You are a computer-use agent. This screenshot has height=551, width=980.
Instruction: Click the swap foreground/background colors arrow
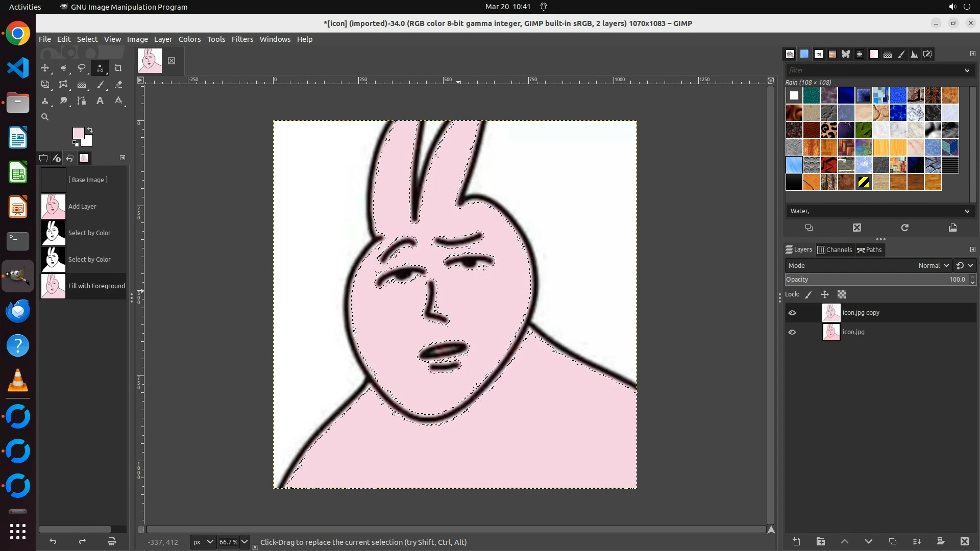point(90,130)
